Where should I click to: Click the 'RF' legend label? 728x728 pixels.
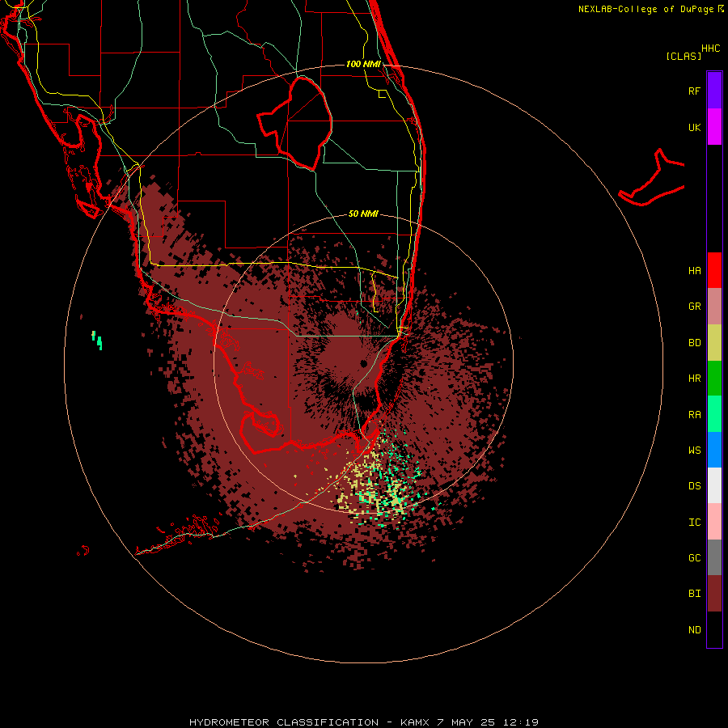pos(694,91)
